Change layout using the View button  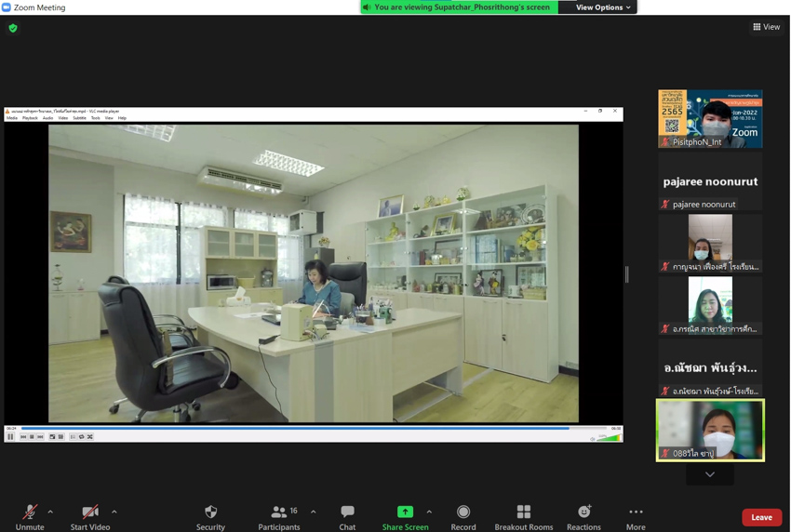pyautogui.click(x=766, y=27)
